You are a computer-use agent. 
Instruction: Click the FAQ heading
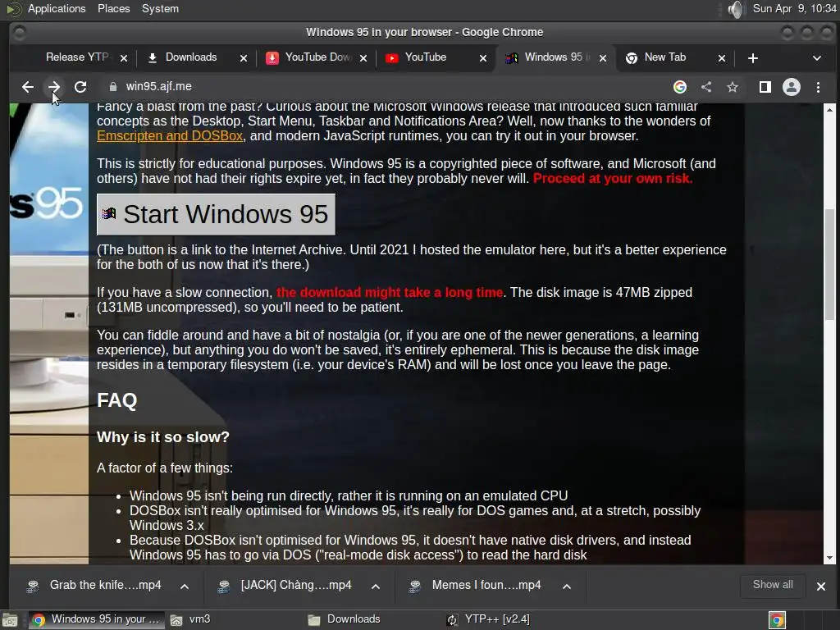click(x=116, y=400)
